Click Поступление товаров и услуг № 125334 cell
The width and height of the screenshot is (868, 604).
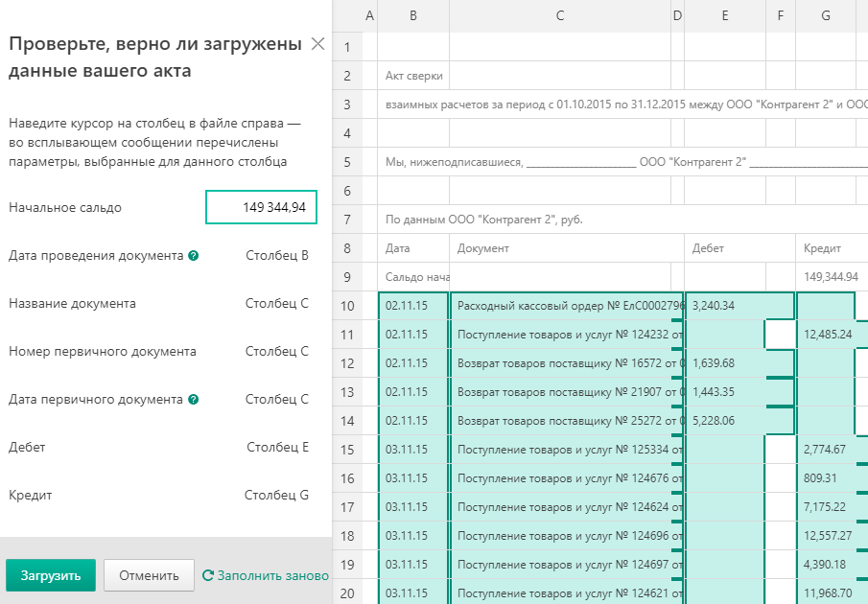pyautogui.click(x=567, y=450)
